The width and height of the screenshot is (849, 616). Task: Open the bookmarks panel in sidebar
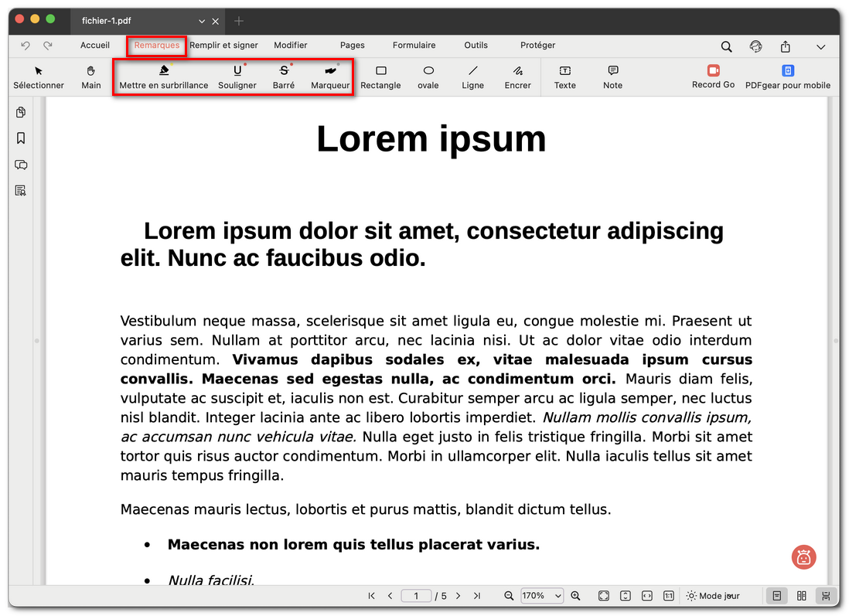point(21,138)
